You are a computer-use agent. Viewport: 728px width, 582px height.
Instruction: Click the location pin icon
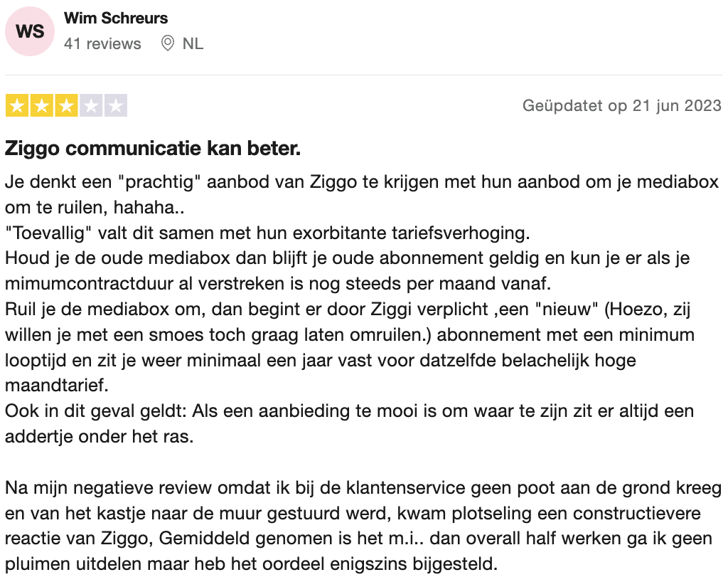[167, 43]
